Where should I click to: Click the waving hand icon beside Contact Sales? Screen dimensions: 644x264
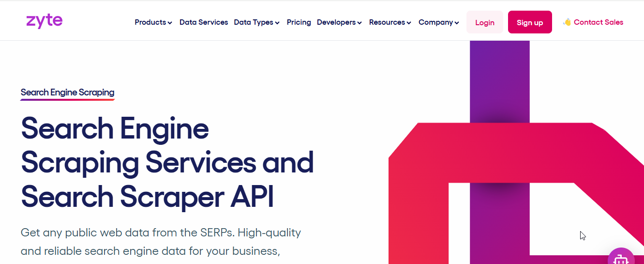567,22
